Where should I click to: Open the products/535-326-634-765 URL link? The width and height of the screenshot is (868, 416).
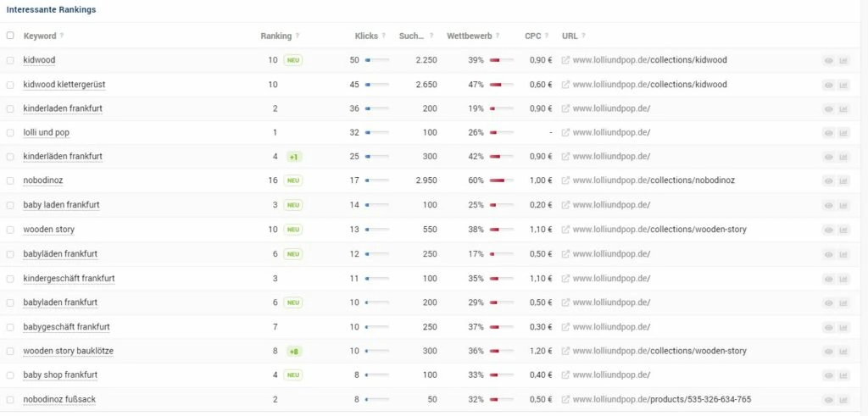(661, 399)
